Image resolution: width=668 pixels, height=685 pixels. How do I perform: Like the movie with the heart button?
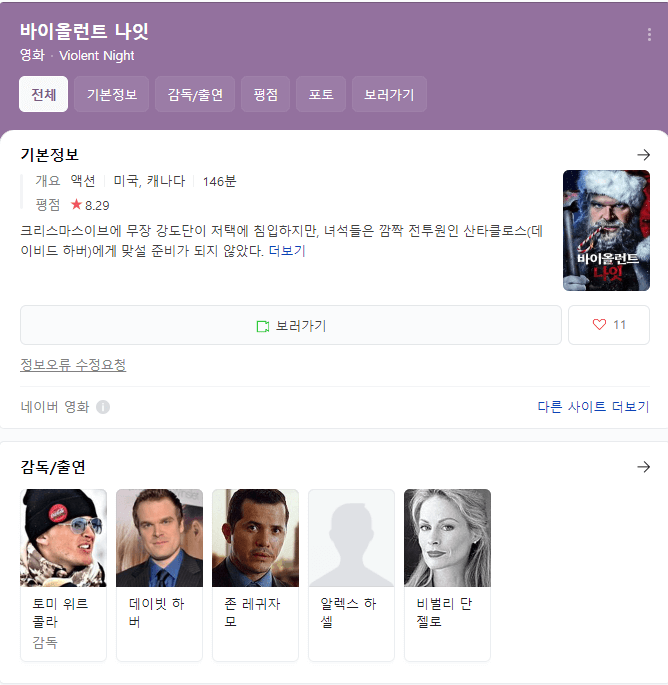point(609,325)
